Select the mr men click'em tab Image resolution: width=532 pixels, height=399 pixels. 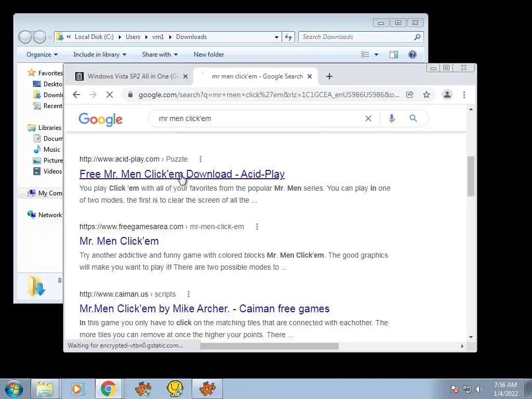pos(255,76)
